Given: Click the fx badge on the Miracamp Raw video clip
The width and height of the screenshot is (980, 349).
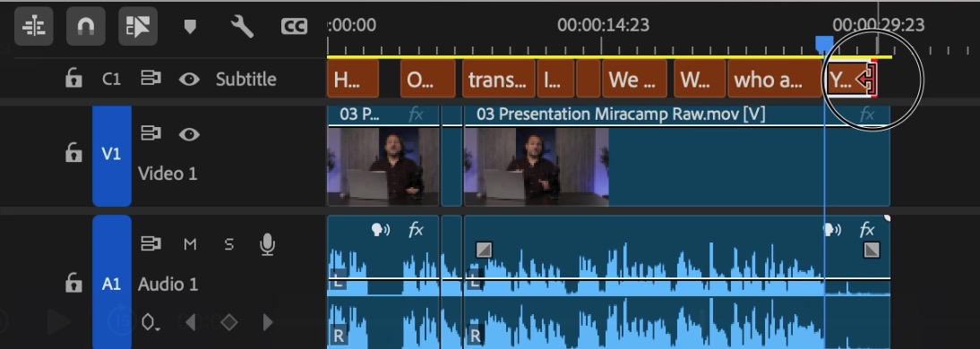Looking at the screenshot, I should tap(867, 115).
